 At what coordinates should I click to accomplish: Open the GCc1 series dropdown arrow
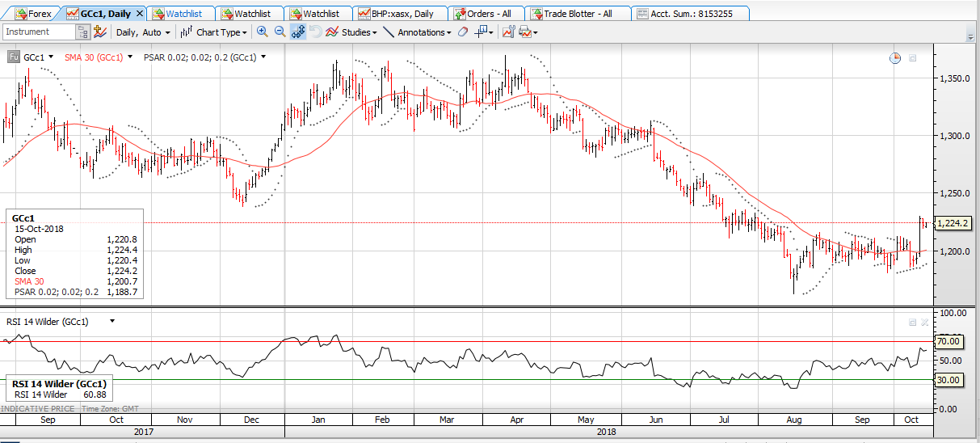51,57
